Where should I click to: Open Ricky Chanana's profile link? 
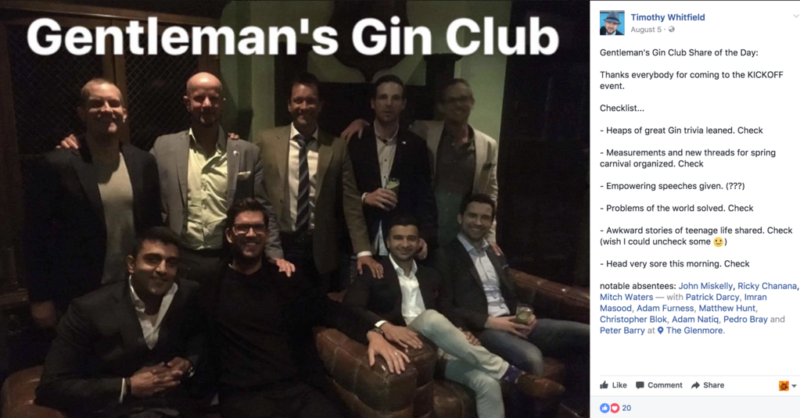pos(767,286)
